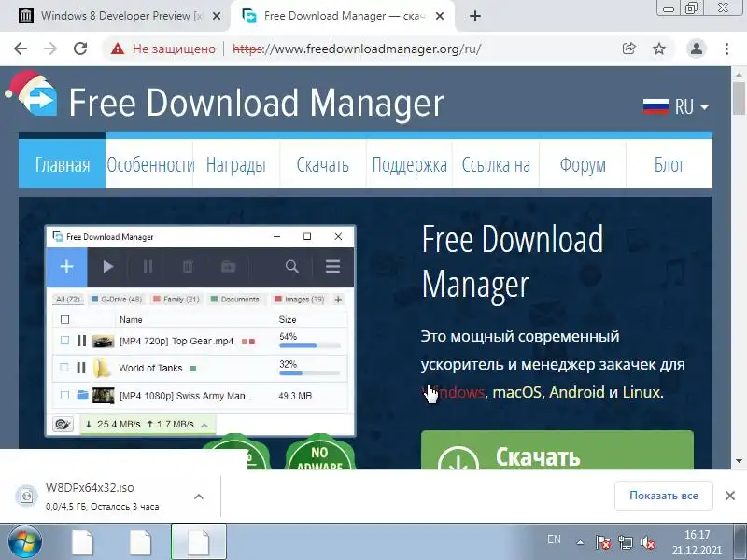Open the Windows Start button
Viewport: 747px width, 560px height.
(25, 542)
